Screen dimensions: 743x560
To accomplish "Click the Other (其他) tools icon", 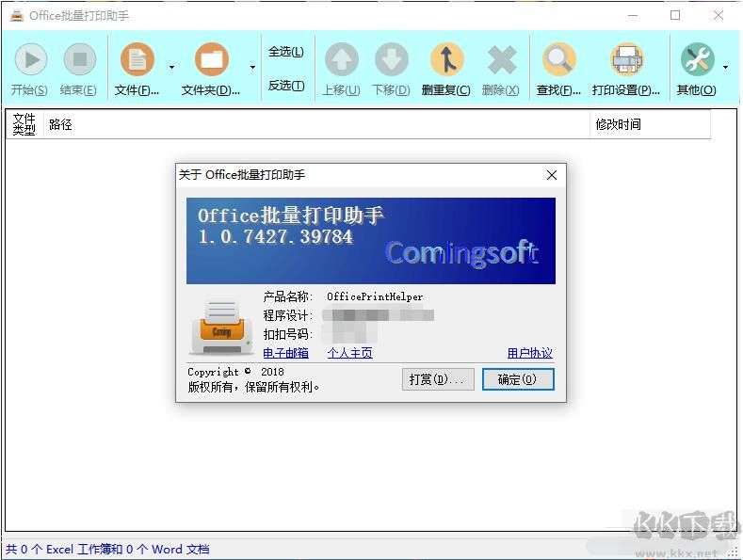I will coord(698,59).
